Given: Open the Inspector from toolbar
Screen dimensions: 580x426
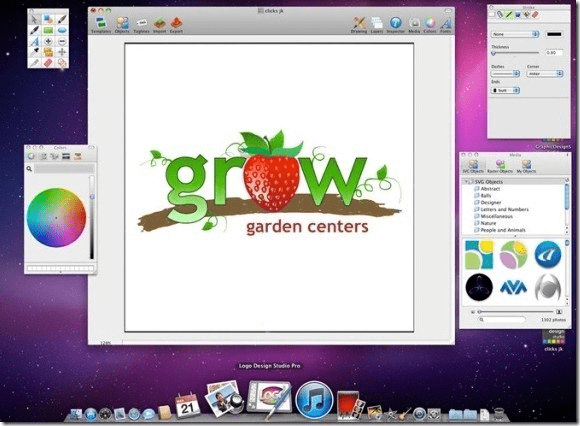Looking at the screenshot, I should (395, 25).
